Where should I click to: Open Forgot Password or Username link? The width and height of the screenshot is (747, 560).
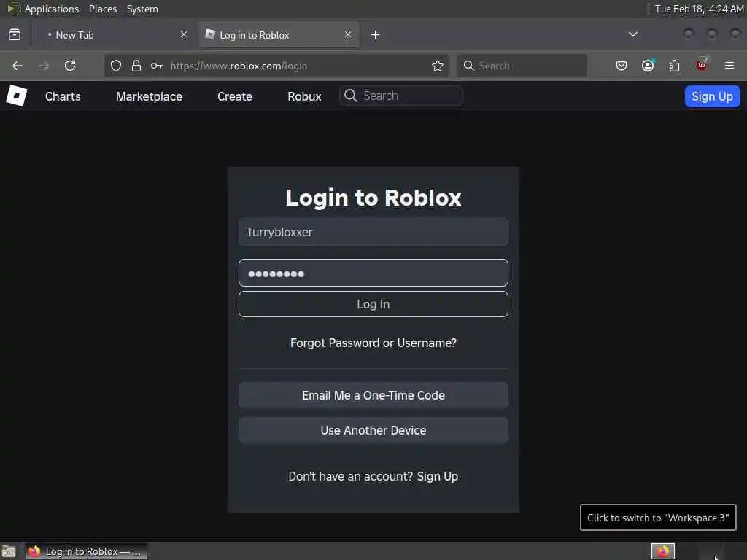click(x=373, y=343)
